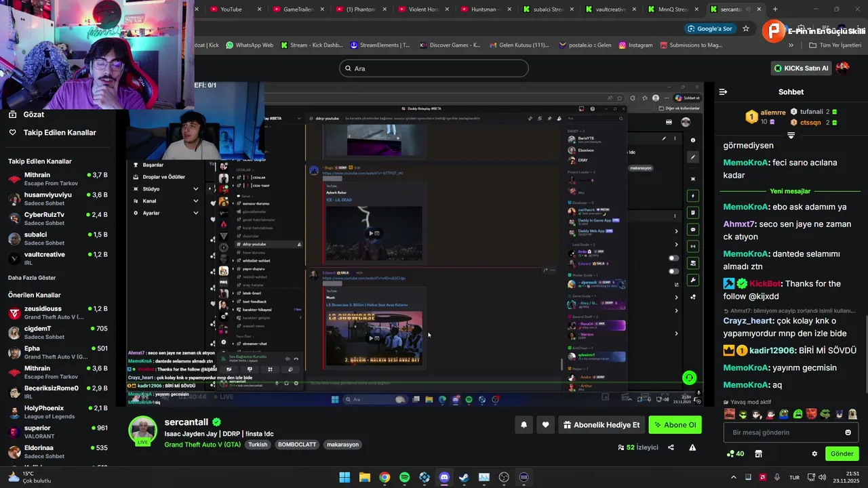
Task: Report the stream via the warning triangle icon
Action: tap(692, 447)
